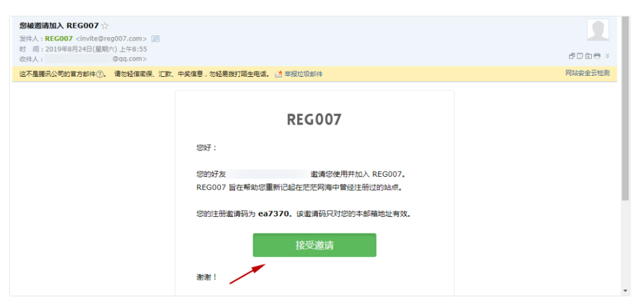Viewport: 644px width, 305px height.
Task: Click the report spam icon
Action: 279,74
